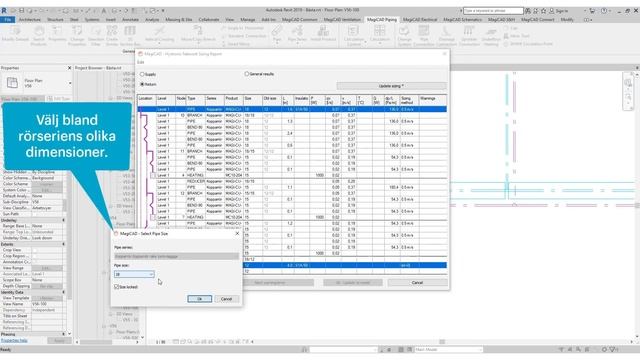The height and width of the screenshot is (360, 640).
Task: Collapse the Extents properties section
Action: pos(64,244)
